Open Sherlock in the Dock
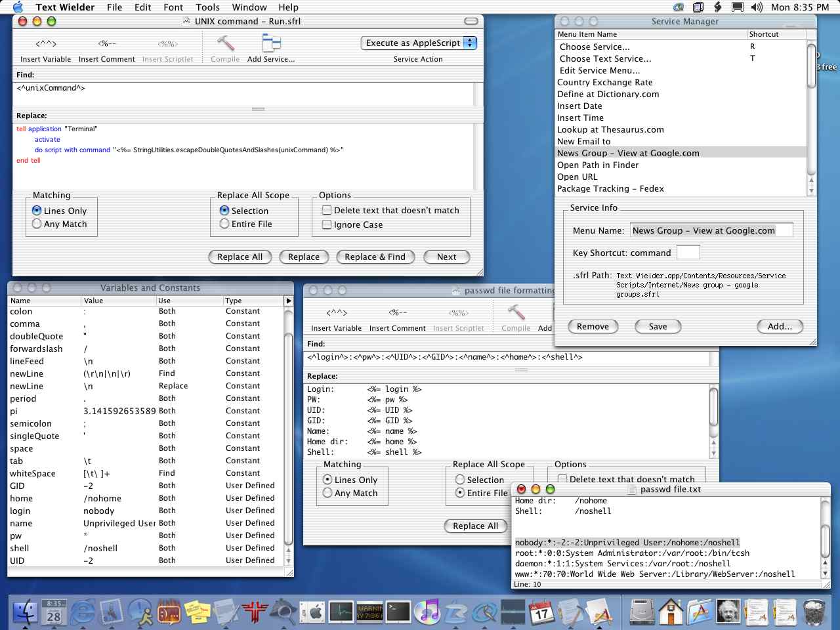The width and height of the screenshot is (840, 630). [284, 613]
